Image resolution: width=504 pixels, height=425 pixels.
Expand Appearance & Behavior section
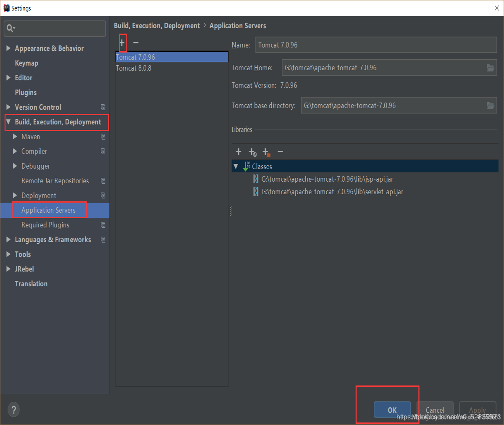[8, 48]
